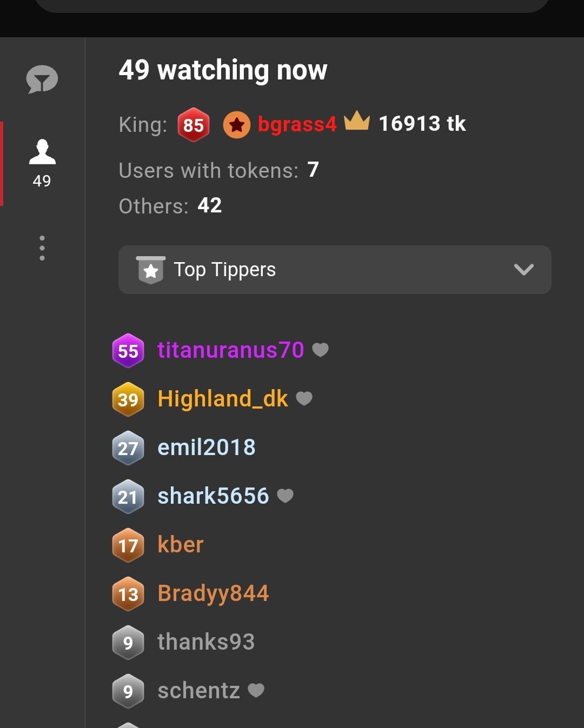
Task: Click the orange star badge beside bgrass4
Action: 236,125
